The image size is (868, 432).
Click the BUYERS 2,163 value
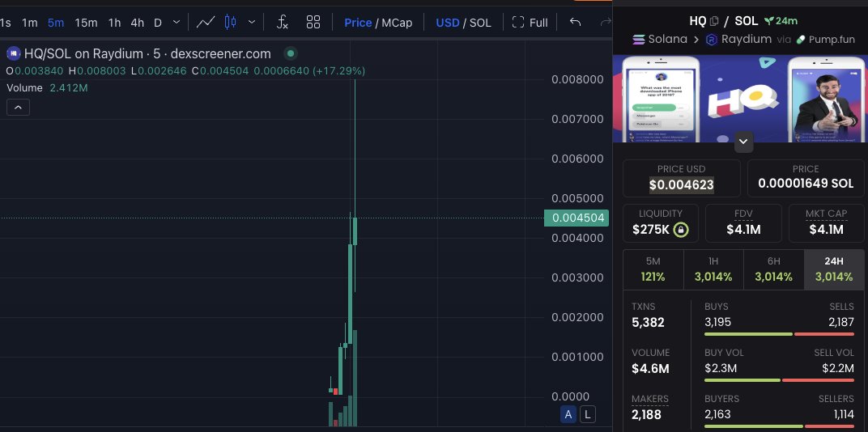[718, 413]
